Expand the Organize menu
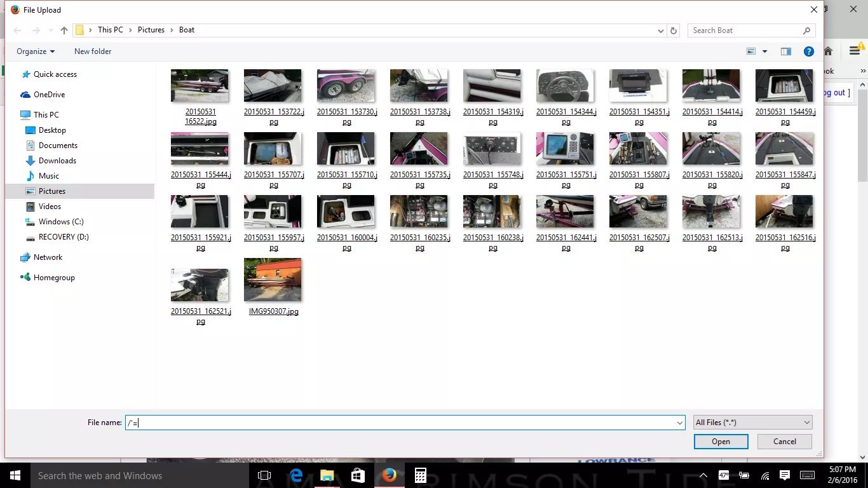This screenshot has width=868, height=488. tap(36, 51)
